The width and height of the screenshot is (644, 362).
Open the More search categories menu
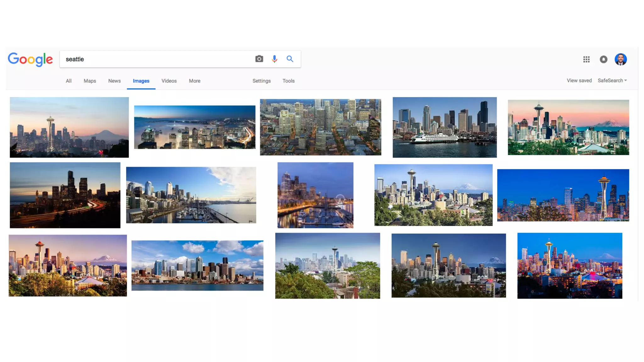click(195, 81)
